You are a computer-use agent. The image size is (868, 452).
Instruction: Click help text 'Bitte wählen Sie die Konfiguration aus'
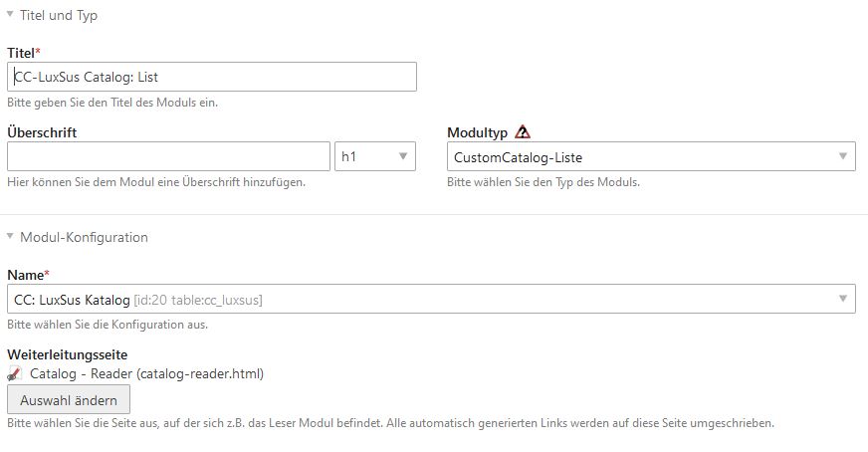[108, 324]
